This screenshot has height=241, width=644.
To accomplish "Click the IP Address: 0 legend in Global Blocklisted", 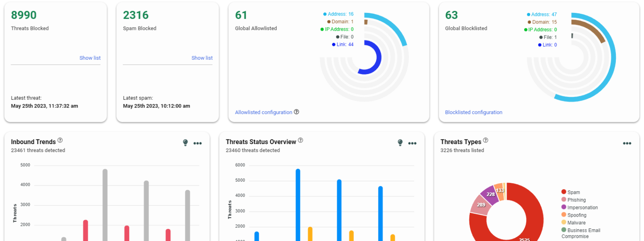I will pyautogui.click(x=541, y=30).
